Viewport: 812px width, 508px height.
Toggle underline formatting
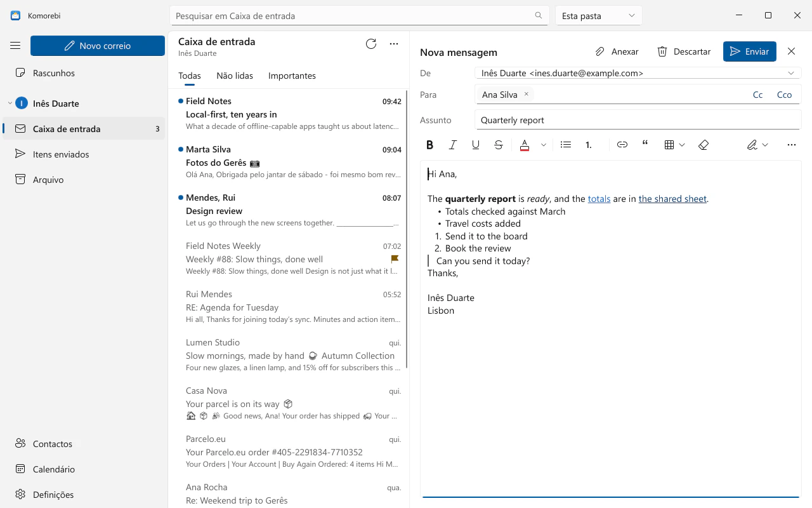(x=476, y=145)
